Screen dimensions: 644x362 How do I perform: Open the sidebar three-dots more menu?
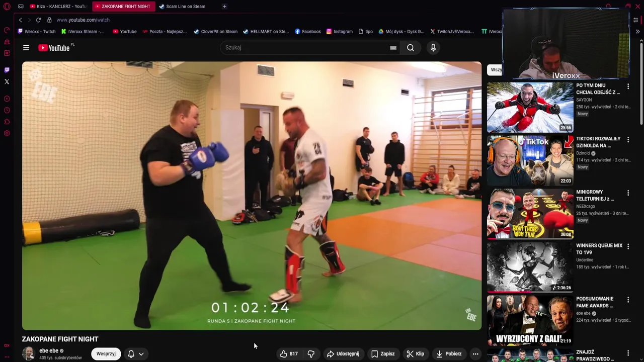point(7,356)
